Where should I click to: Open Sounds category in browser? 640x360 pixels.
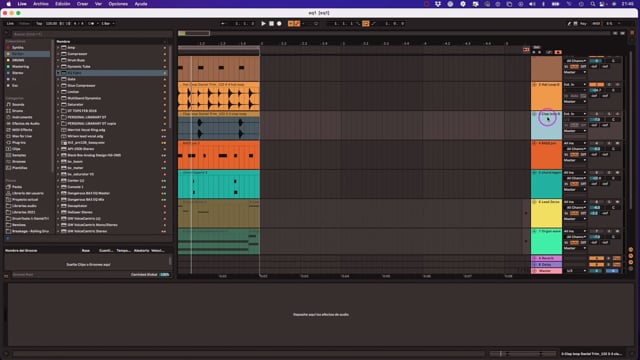18,104
